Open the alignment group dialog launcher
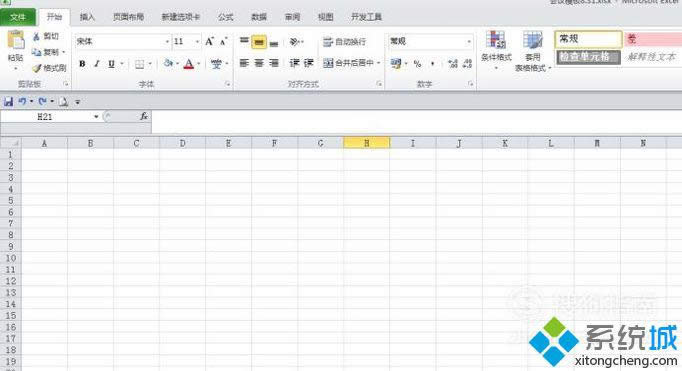 (379, 84)
